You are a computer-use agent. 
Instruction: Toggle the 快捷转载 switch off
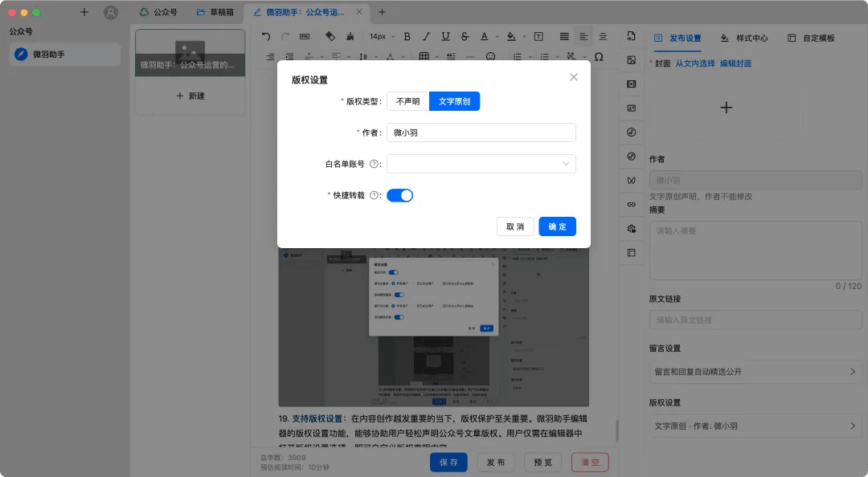click(x=399, y=195)
